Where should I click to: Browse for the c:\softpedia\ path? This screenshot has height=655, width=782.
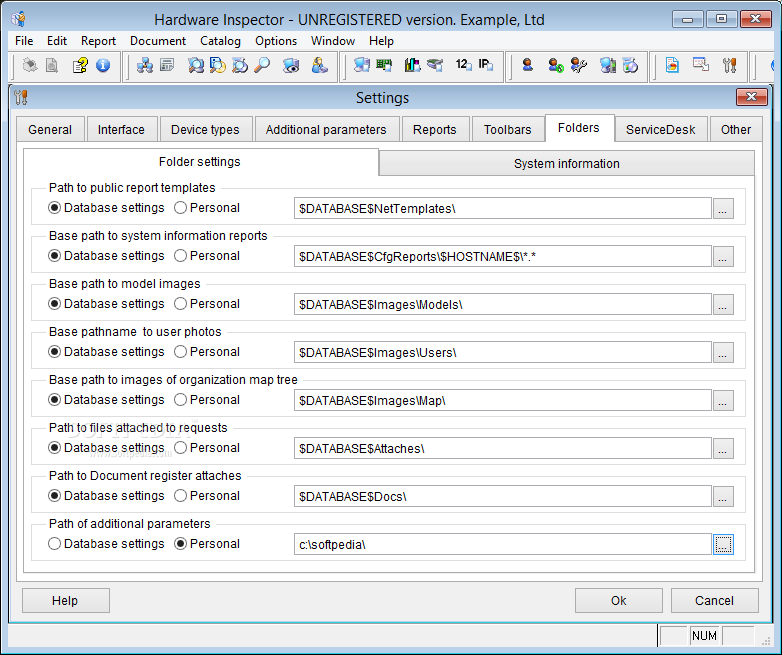723,544
